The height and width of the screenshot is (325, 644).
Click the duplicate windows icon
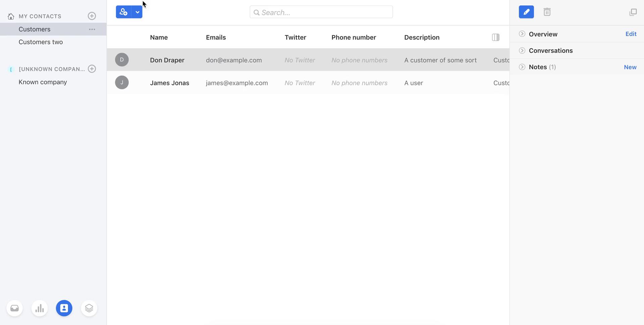(633, 12)
